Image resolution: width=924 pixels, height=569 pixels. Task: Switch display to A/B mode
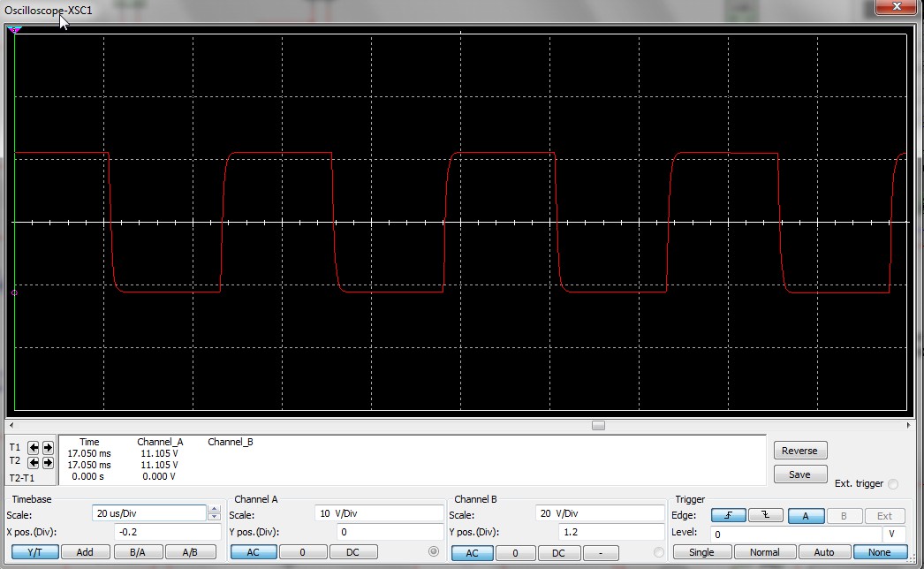tap(190, 552)
